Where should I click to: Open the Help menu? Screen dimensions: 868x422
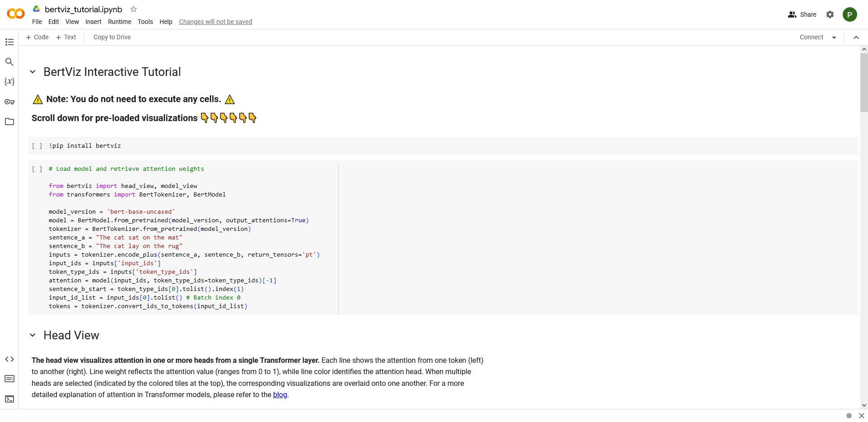[x=166, y=22]
